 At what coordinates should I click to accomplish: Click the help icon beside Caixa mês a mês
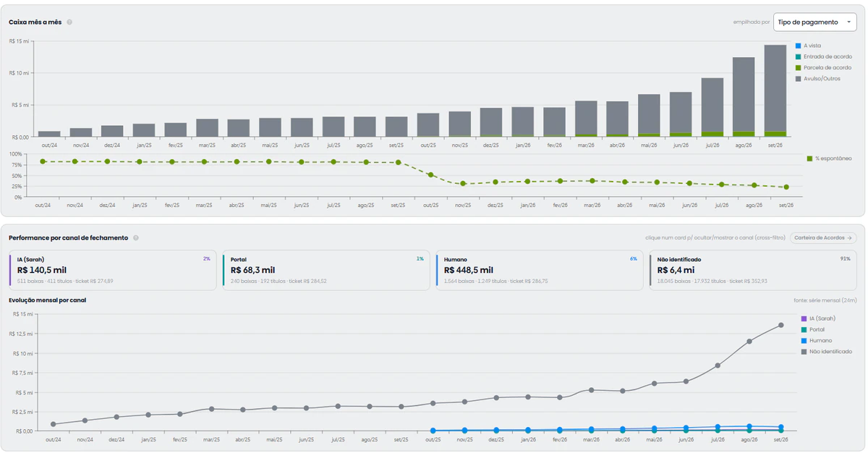click(x=69, y=22)
